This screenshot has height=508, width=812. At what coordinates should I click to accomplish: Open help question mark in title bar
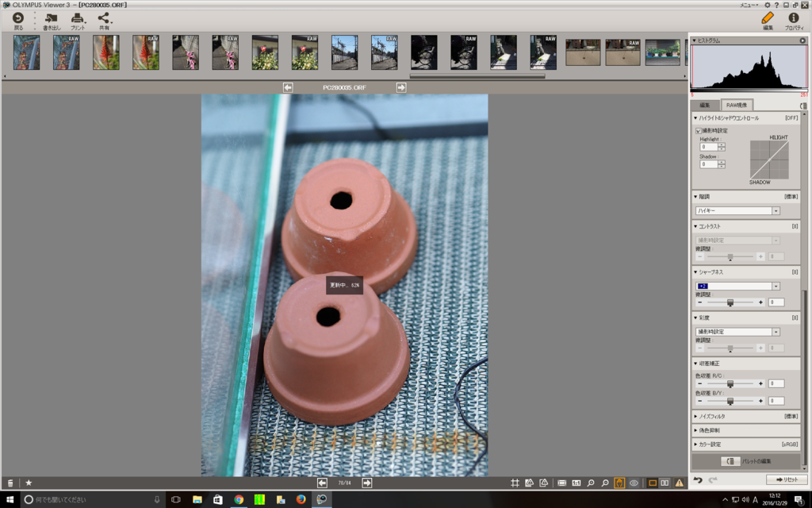coord(777,5)
